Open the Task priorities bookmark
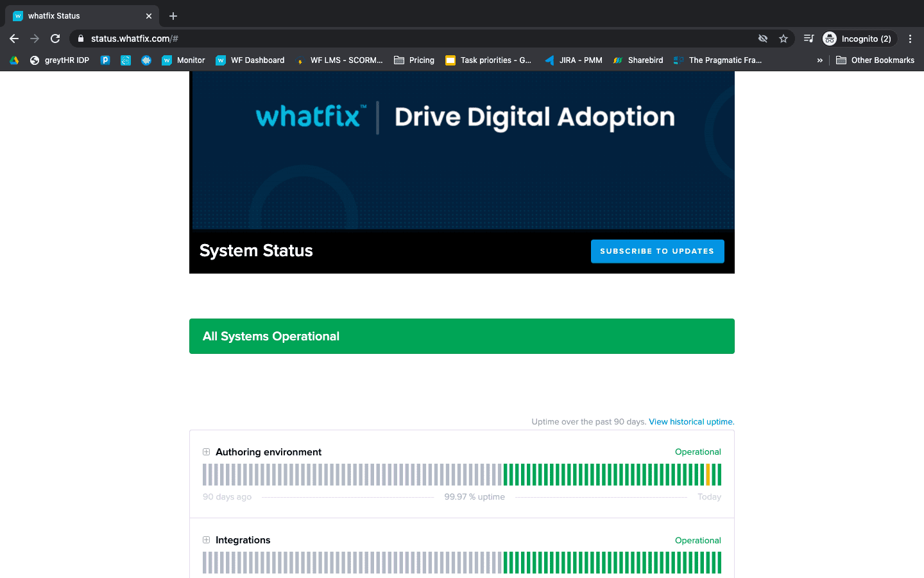 (489, 60)
